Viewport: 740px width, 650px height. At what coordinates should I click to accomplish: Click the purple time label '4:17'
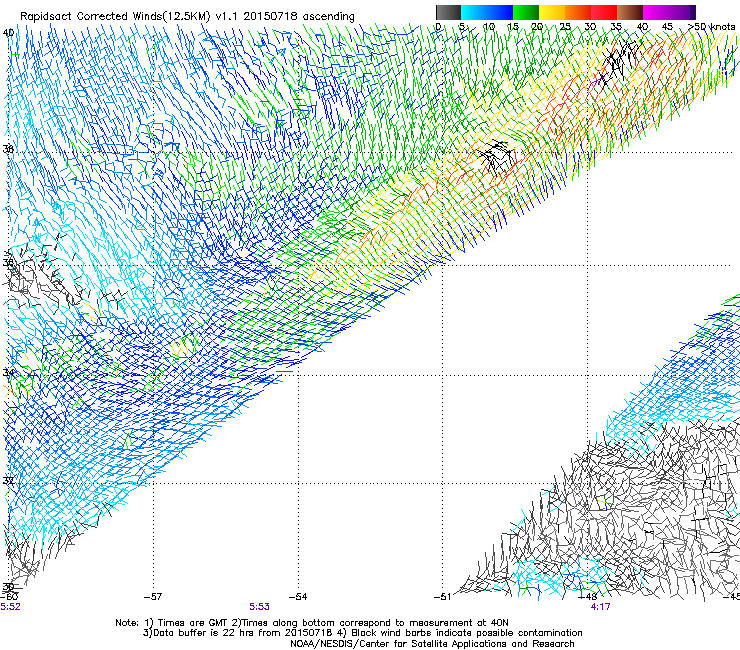point(600,607)
